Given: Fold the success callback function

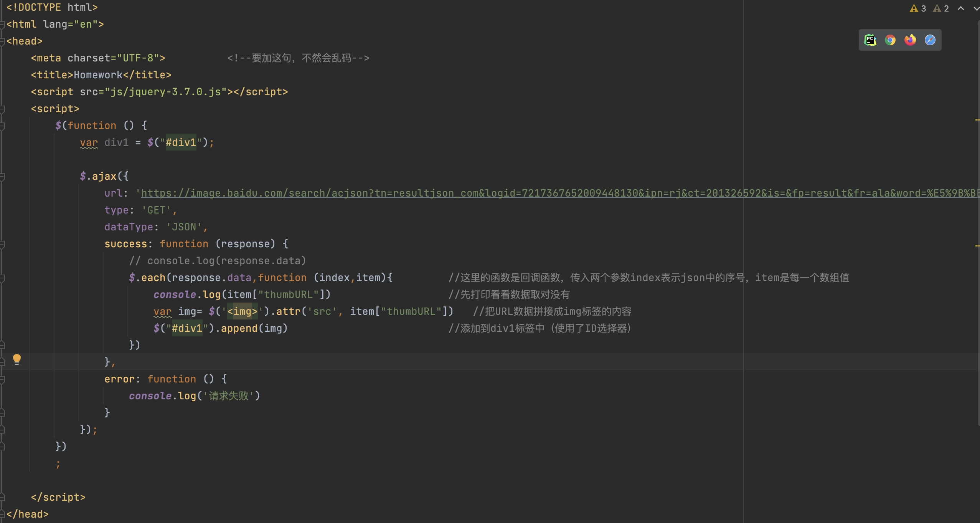Looking at the screenshot, I should click(2, 244).
